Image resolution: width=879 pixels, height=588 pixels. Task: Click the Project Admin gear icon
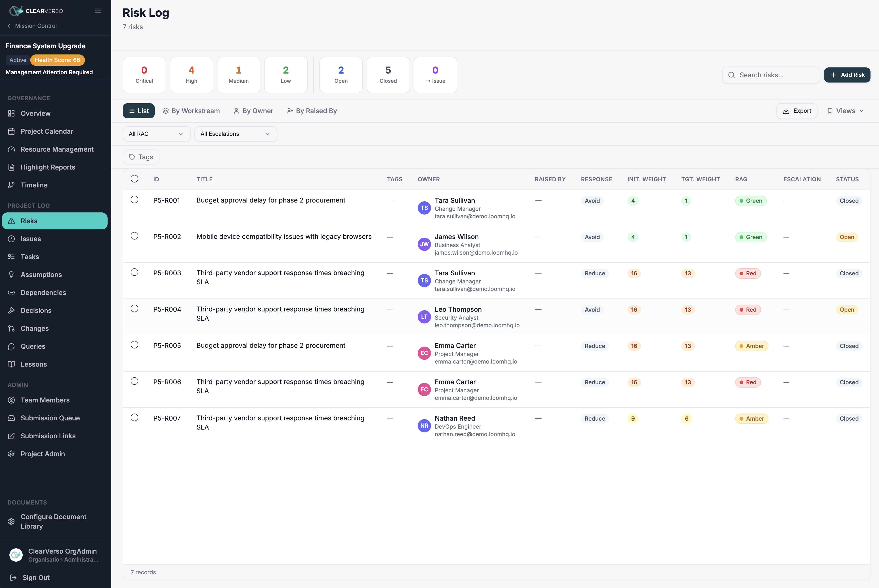coord(11,454)
